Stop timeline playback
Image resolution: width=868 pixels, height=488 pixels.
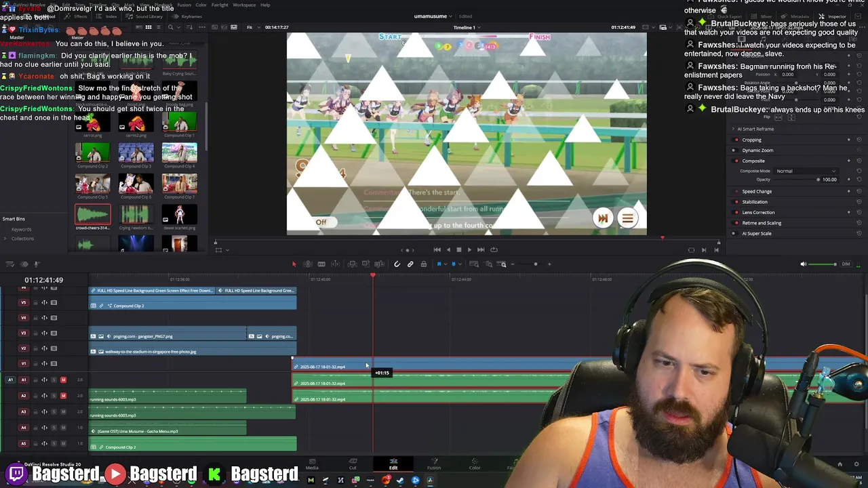(458, 249)
